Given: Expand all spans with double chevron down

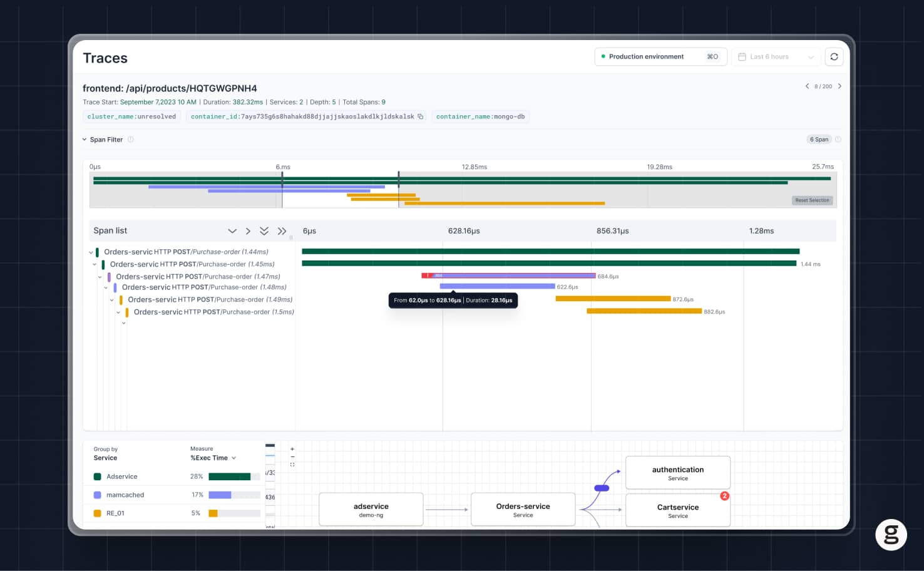Looking at the screenshot, I should pyautogui.click(x=264, y=231).
